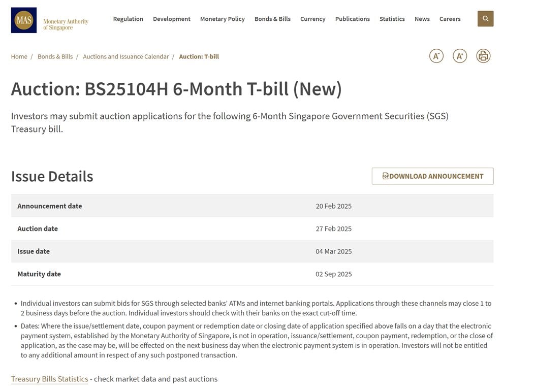Open the Statistics menu
The height and width of the screenshot is (392, 535).
392,19
